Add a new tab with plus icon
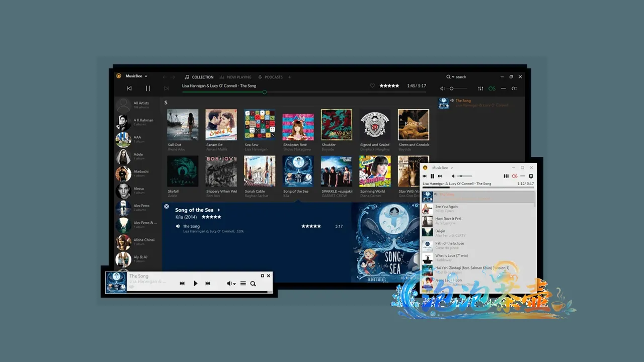Image resolution: width=644 pixels, height=362 pixels. coord(289,77)
